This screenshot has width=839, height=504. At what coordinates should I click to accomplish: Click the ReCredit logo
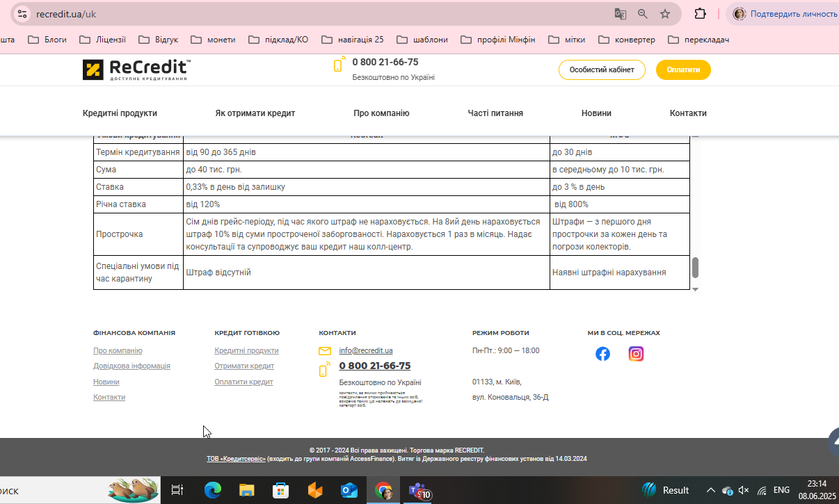point(136,70)
